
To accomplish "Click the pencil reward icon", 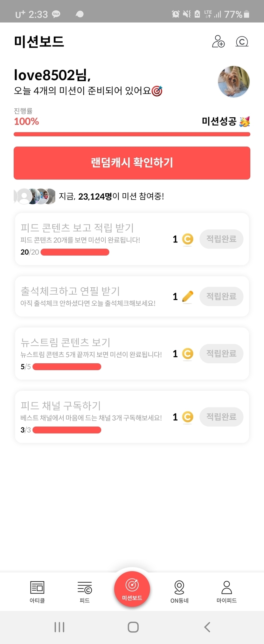I will coord(188,297).
